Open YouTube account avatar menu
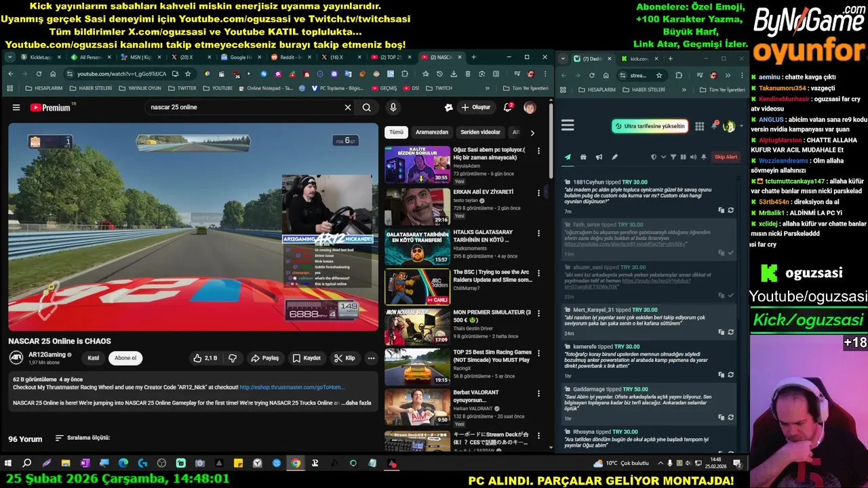Viewport: 868px width, 488px height. (530, 107)
